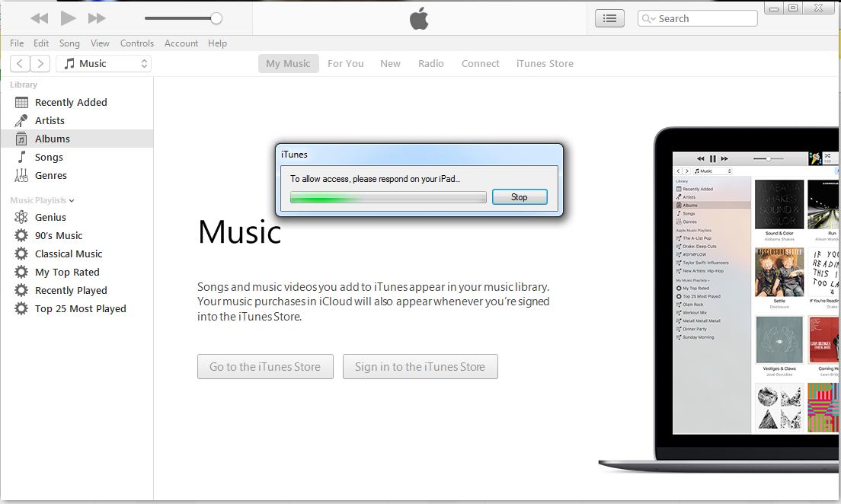Image resolution: width=841 pixels, height=504 pixels.
Task: Open the Help menu
Action: pos(217,43)
